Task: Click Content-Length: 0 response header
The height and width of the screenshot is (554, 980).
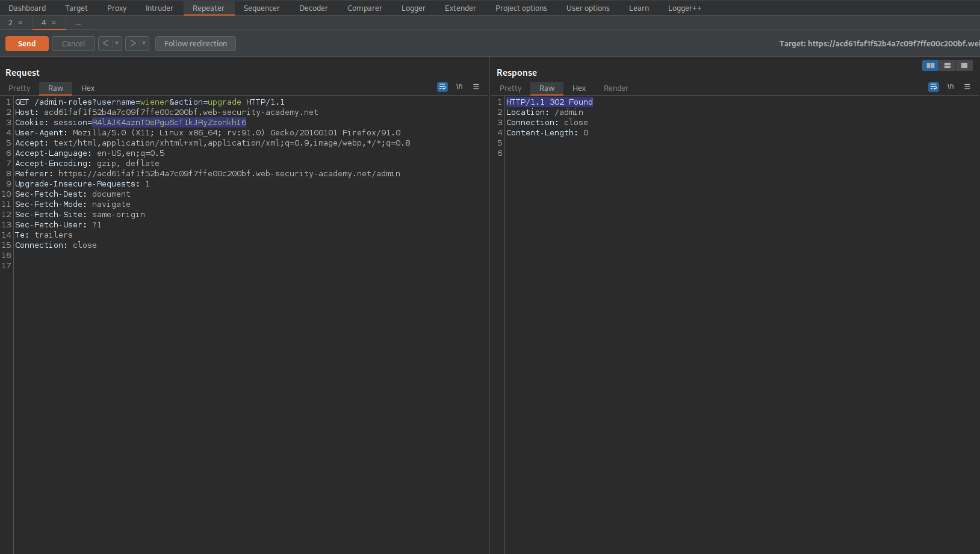Action: (547, 133)
